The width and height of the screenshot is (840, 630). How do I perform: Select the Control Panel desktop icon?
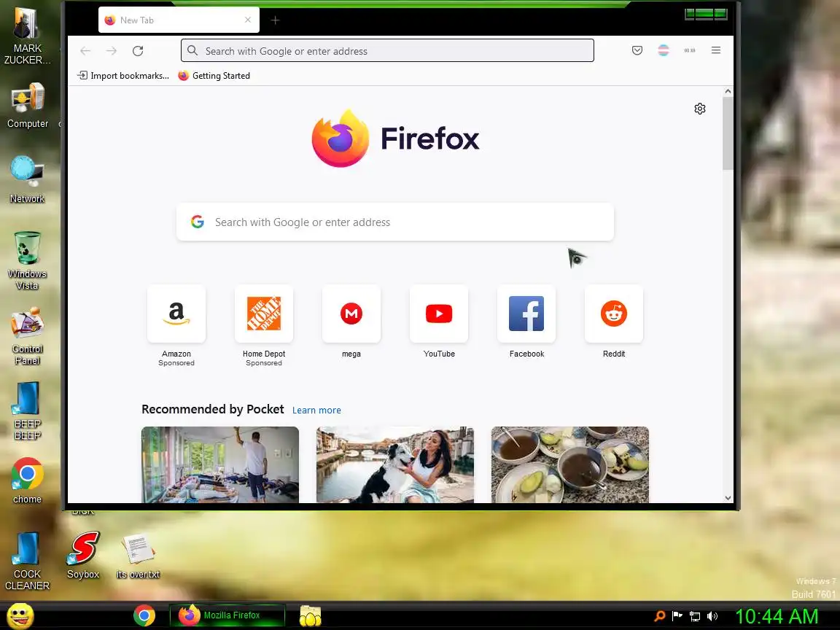[x=27, y=336]
